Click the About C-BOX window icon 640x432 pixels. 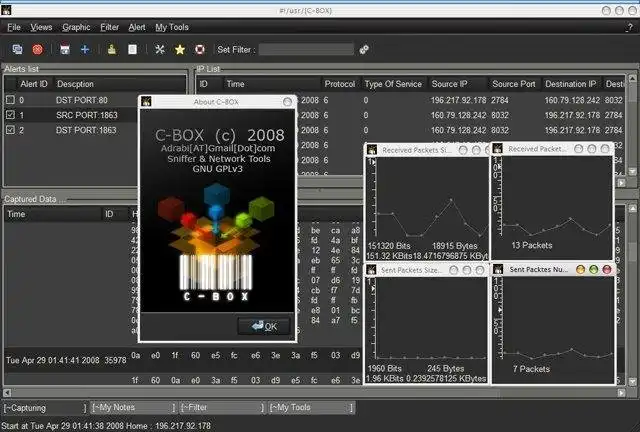(146, 101)
